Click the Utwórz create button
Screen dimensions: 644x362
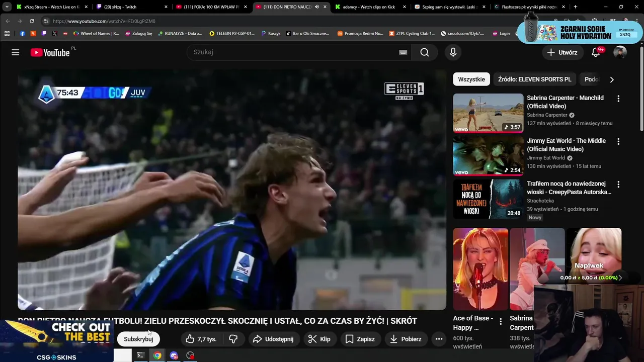point(563,52)
